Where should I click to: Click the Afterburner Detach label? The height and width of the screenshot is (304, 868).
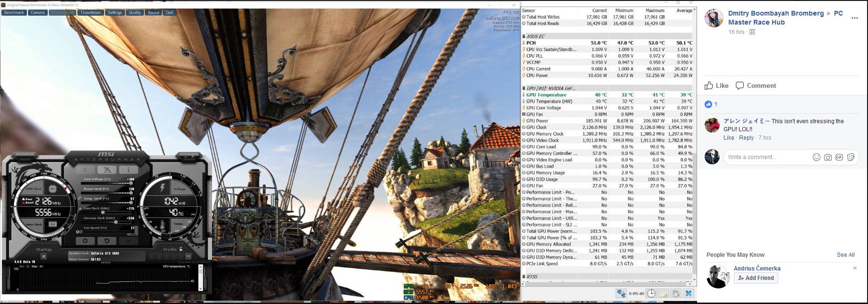pos(106,263)
